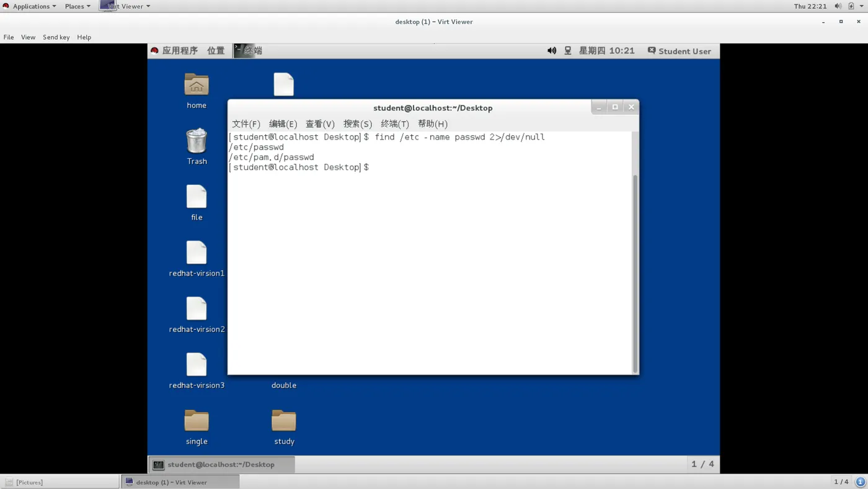The width and height of the screenshot is (868, 489).
Task: Click the host clock Thu 22:21
Action: coord(810,6)
